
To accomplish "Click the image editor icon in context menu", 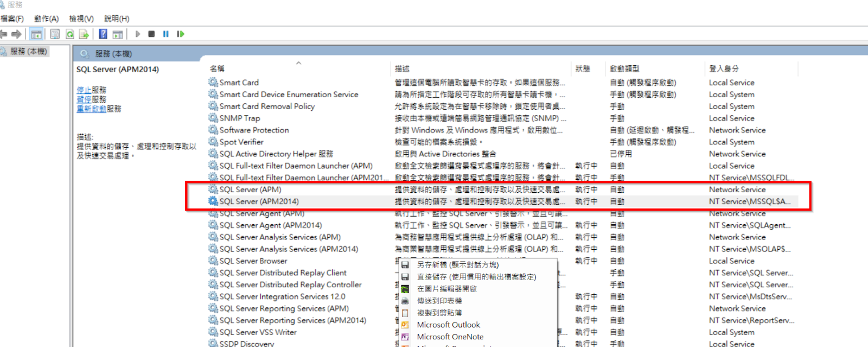I will [405, 289].
